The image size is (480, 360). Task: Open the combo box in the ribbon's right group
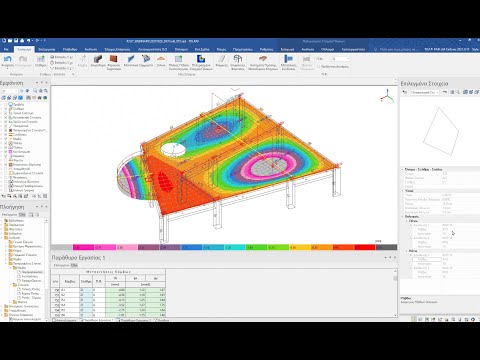(340, 59)
